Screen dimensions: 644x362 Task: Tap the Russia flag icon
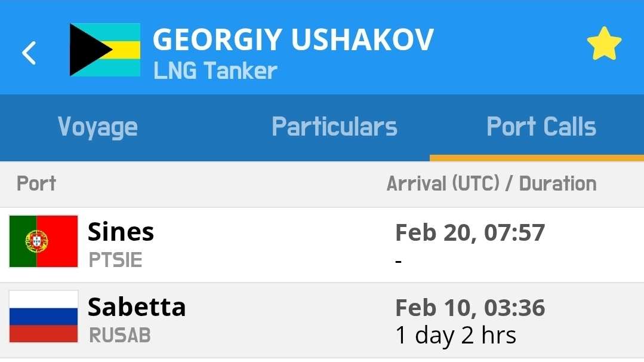pos(44,317)
